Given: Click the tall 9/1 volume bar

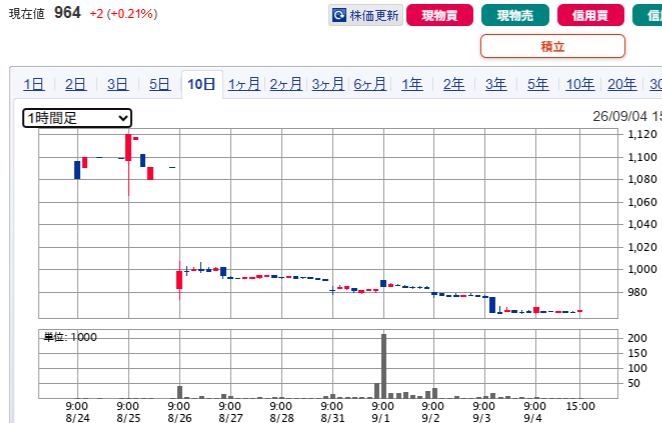Looking at the screenshot, I should click(384, 366).
